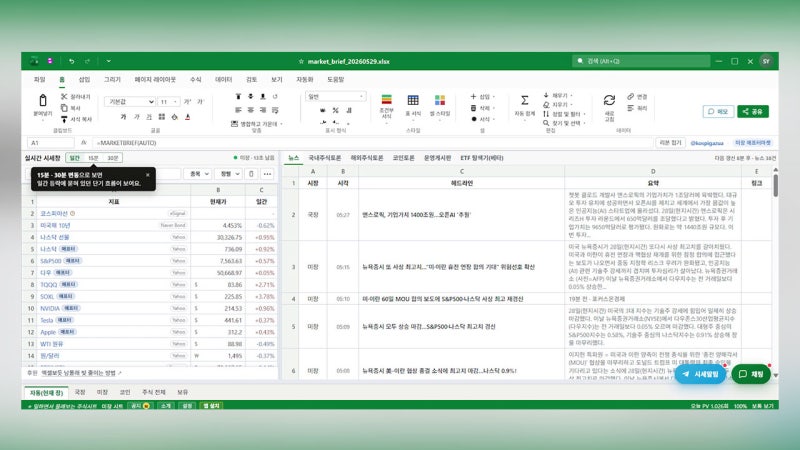Open the quick access toolbar customize arrow
This screenshot has height=450, width=800.
coord(109,61)
